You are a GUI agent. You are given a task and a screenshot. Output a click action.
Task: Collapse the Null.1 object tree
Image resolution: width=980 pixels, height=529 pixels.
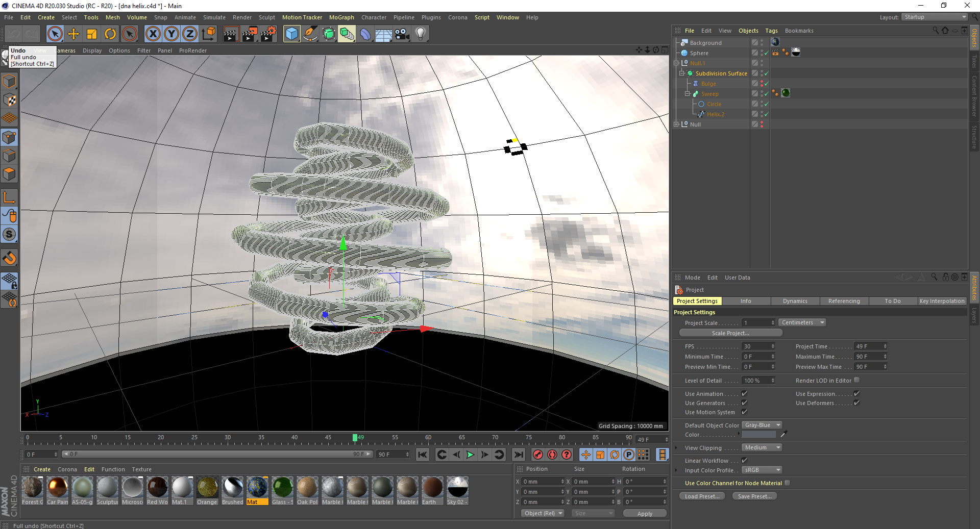(676, 63)
